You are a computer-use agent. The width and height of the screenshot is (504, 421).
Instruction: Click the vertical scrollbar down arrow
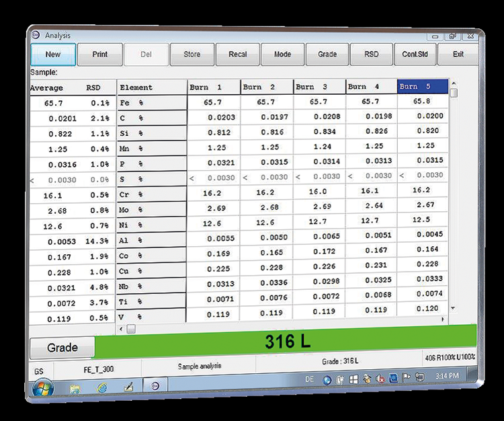(x=454, y=308)
